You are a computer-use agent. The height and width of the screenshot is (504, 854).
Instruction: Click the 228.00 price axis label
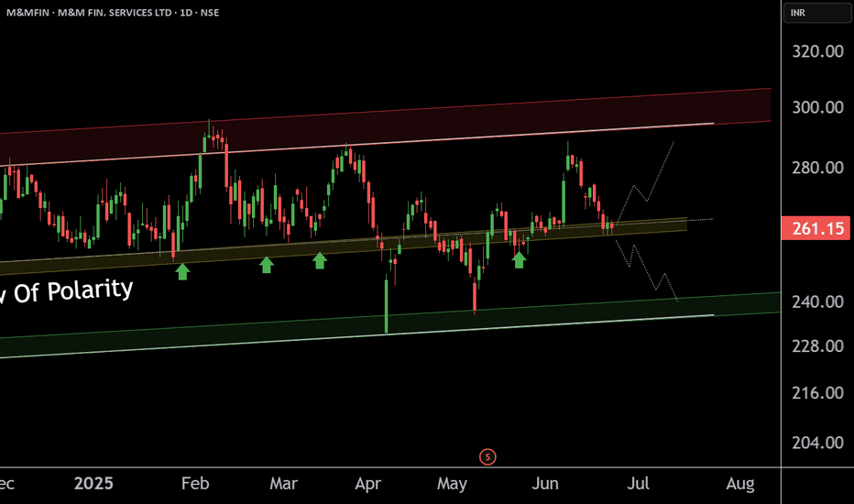pos(817,346)
